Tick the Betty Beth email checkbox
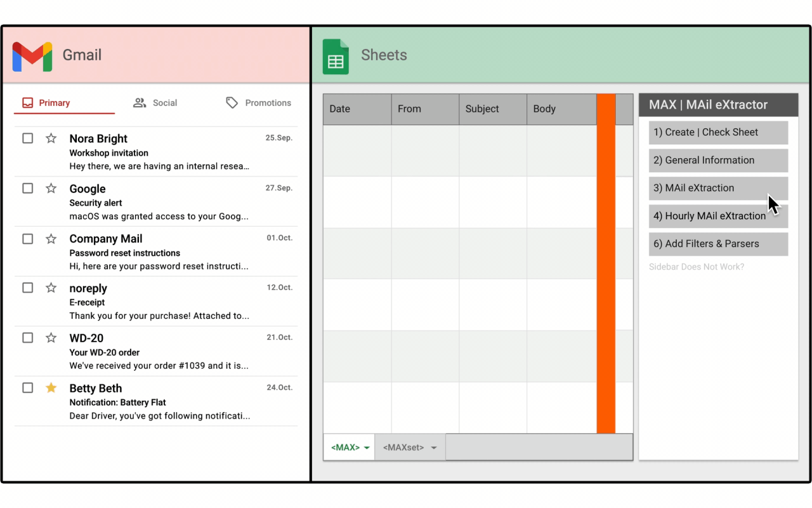 coord(28,388)
